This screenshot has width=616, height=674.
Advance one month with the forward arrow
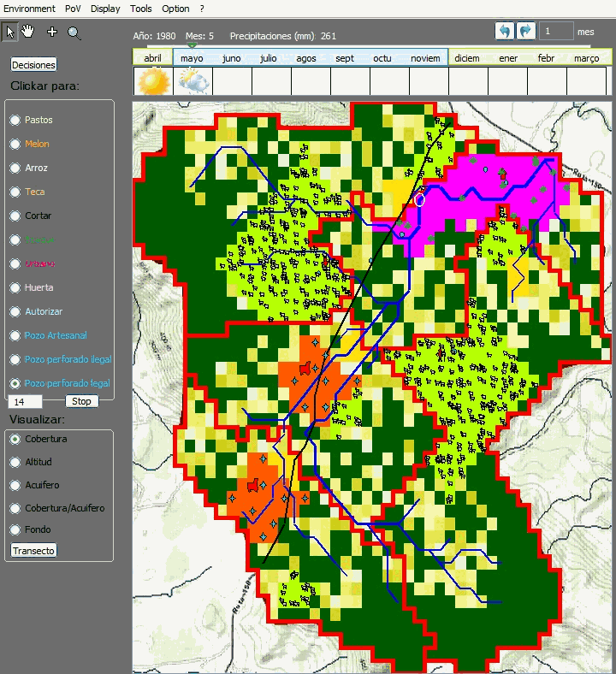pyautogui.click(x=525, y=32)
